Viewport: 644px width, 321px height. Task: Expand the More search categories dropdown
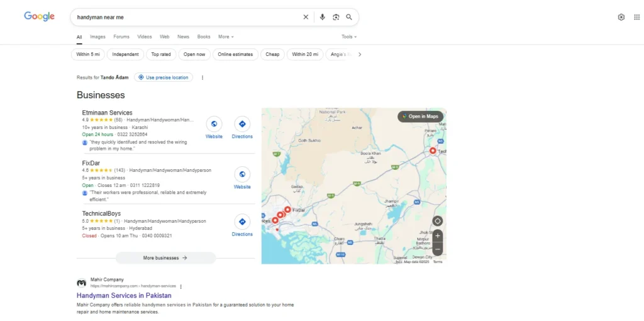[x=226, y=37]
